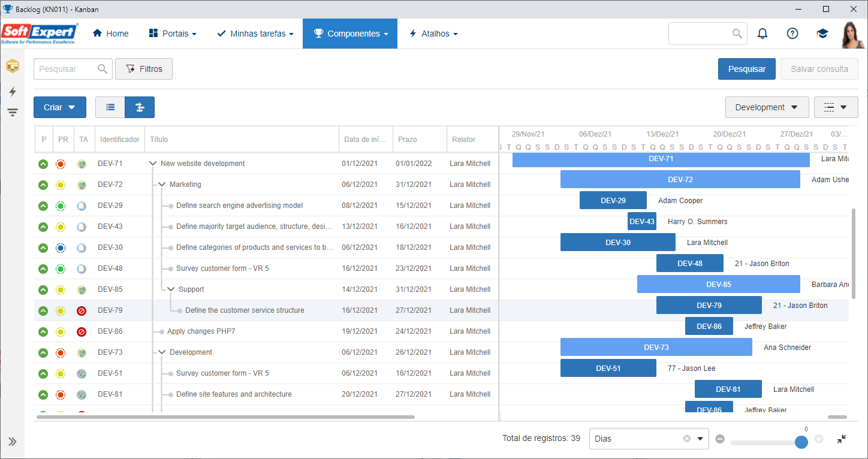Click blocked red icon in DEV-79 row
Viewport: 868px width, 459px height.
point(82,310)
